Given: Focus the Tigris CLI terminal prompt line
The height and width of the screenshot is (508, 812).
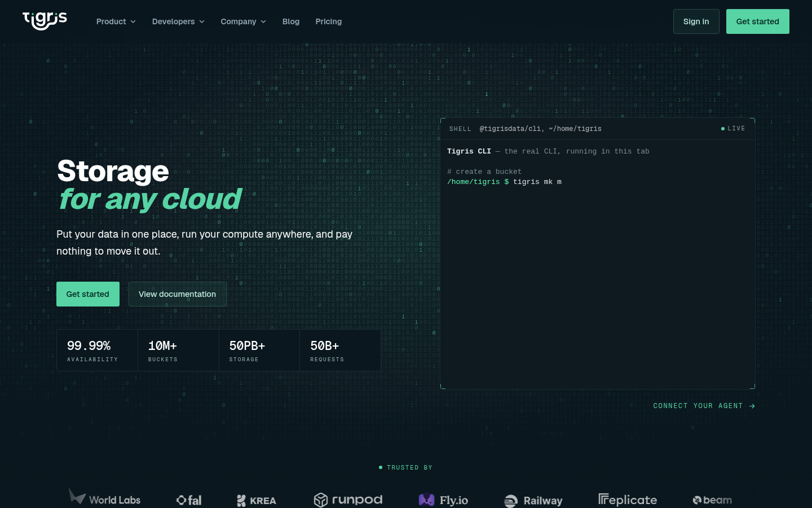Looking at the screenshot, I should tap(504, 182).
